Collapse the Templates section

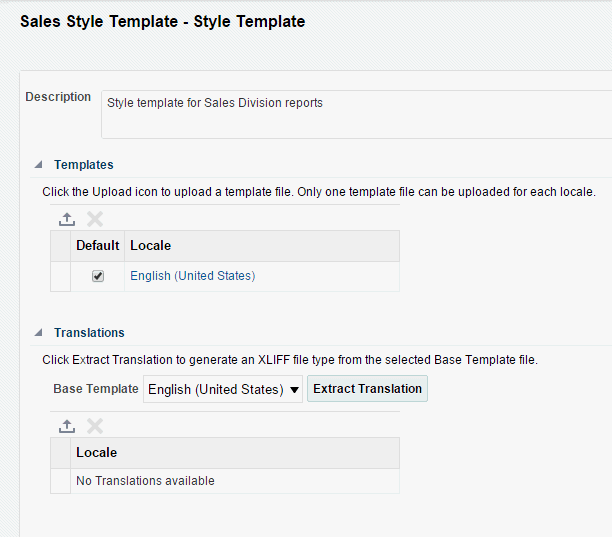click(x=39, y=165)
